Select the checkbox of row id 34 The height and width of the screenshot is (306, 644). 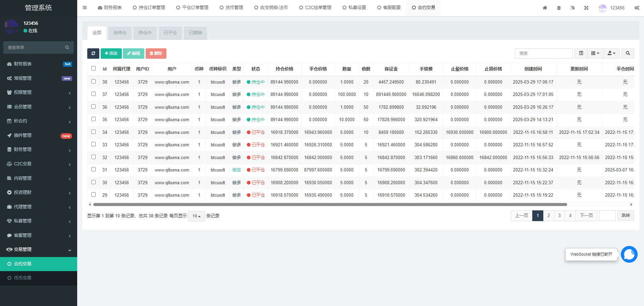coord(94,132)
